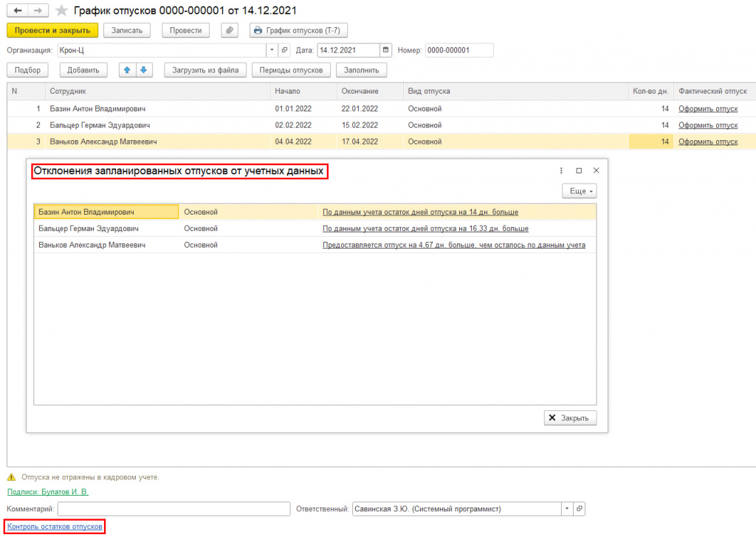Click the Закрыть button in the dialog
This screenshot has width=756, height=537.
(x=571, y=418)
